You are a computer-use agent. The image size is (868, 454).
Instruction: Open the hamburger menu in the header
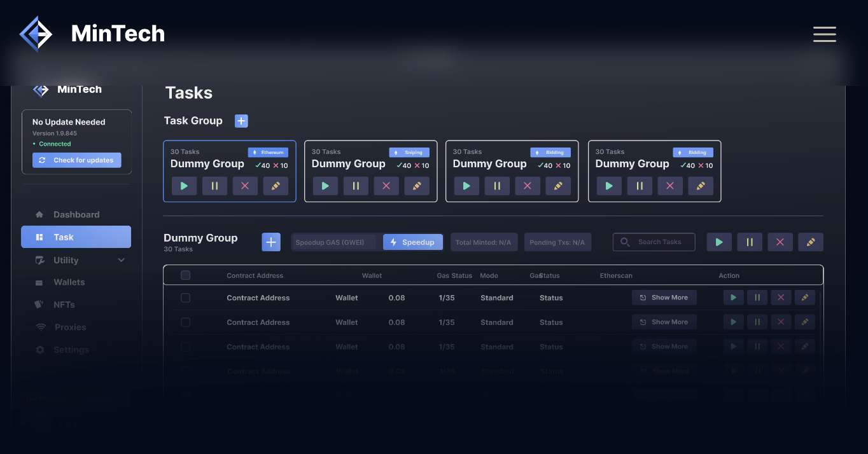point(824,34)
